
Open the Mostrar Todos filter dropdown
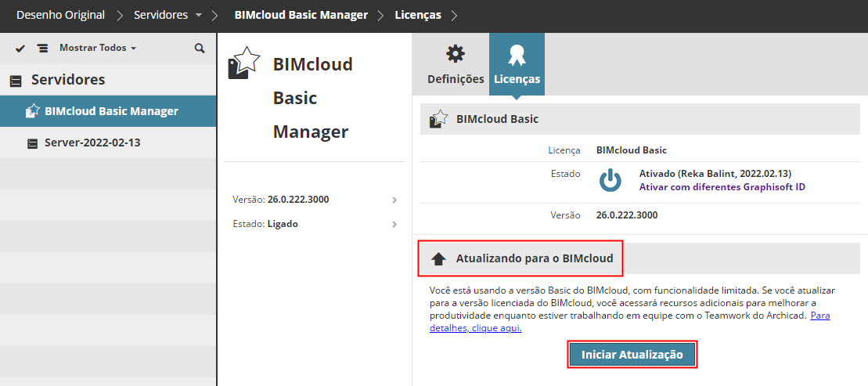(x=97, y=48)
